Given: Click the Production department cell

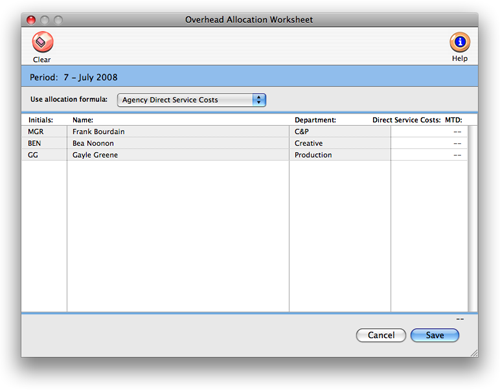Looking at the screenshot, I should click(x=340, y=155).
